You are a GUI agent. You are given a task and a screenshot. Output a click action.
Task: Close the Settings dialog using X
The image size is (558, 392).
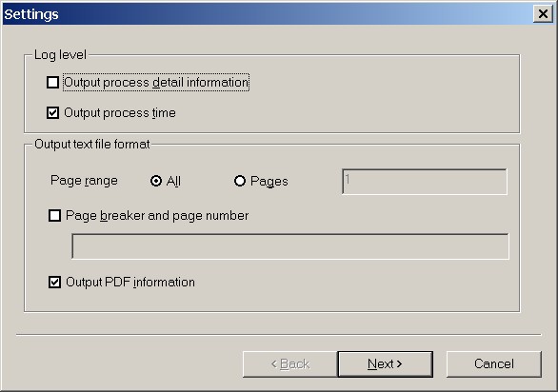click(x=543, y=14)
